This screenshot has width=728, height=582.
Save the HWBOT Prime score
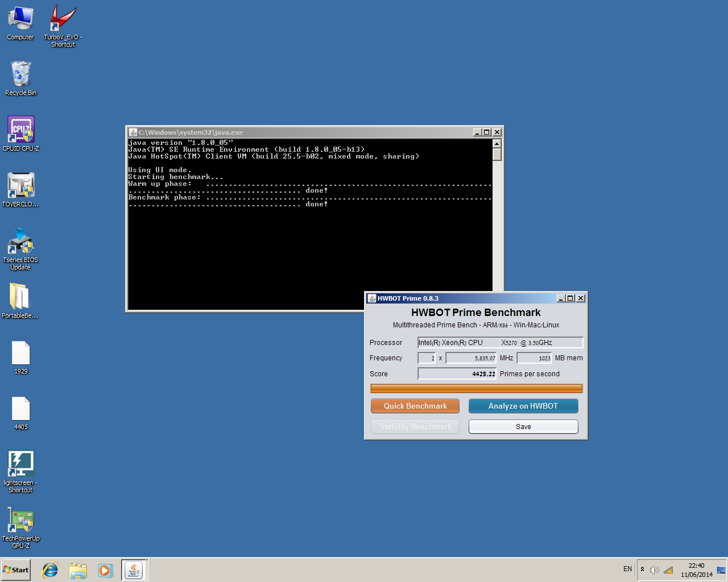[x=523, y=426]
